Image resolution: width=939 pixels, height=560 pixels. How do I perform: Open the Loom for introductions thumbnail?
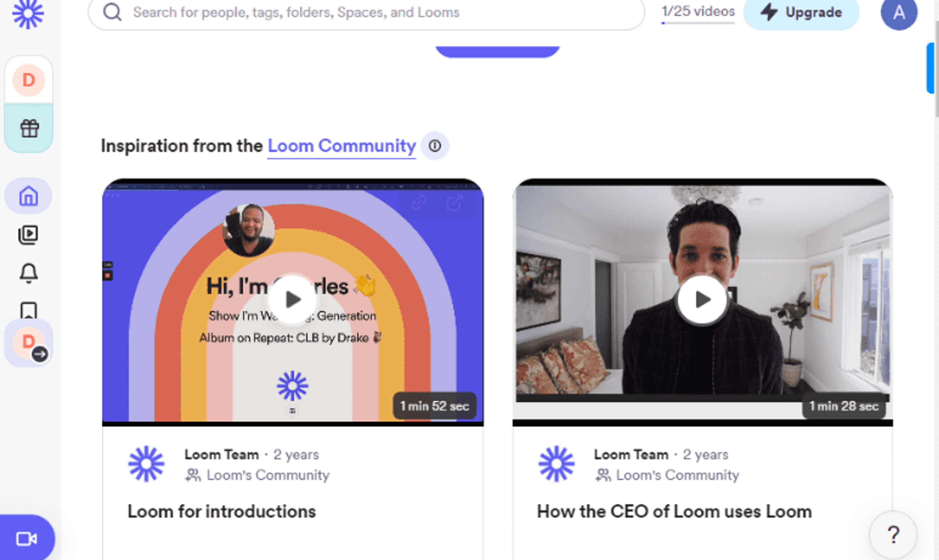click(x=293, y=303)
